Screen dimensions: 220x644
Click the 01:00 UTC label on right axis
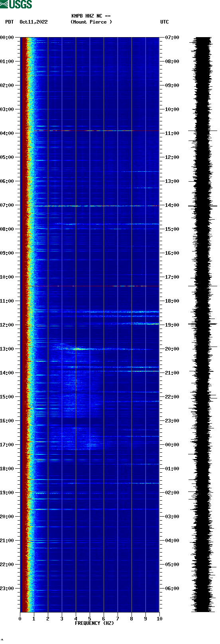[172, 469]
